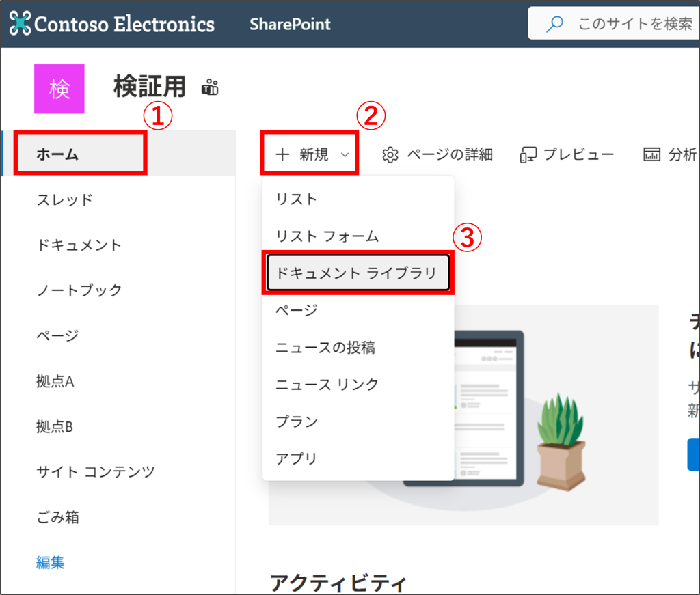700x595 pixels.
Task: Click the Page details gear icon
Action: [x=390, y=155]
